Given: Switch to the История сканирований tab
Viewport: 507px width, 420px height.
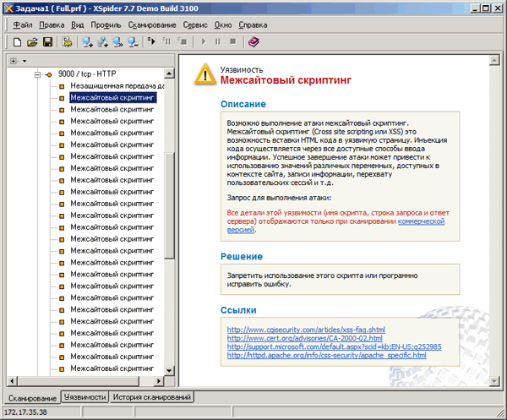Looking at the screenshot, I should 151,397.
